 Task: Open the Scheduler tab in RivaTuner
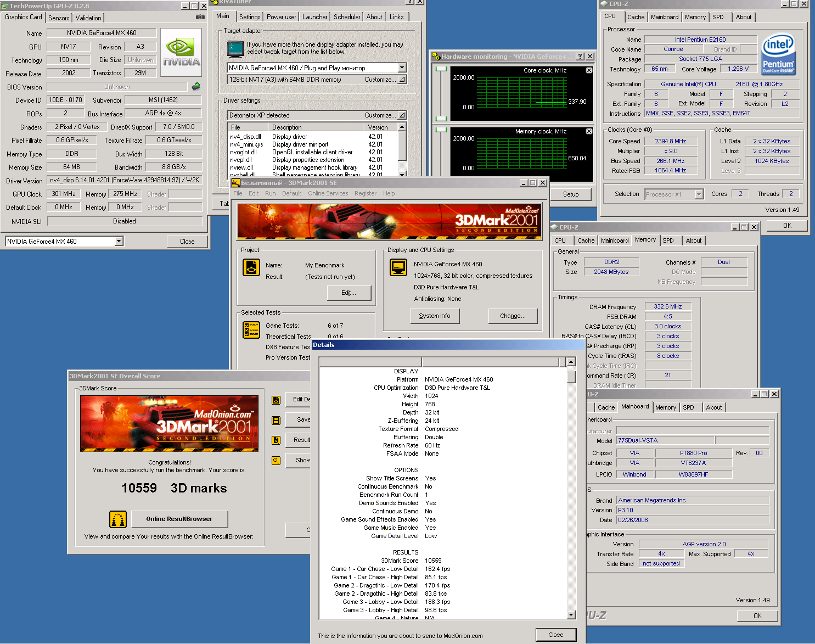347,17
